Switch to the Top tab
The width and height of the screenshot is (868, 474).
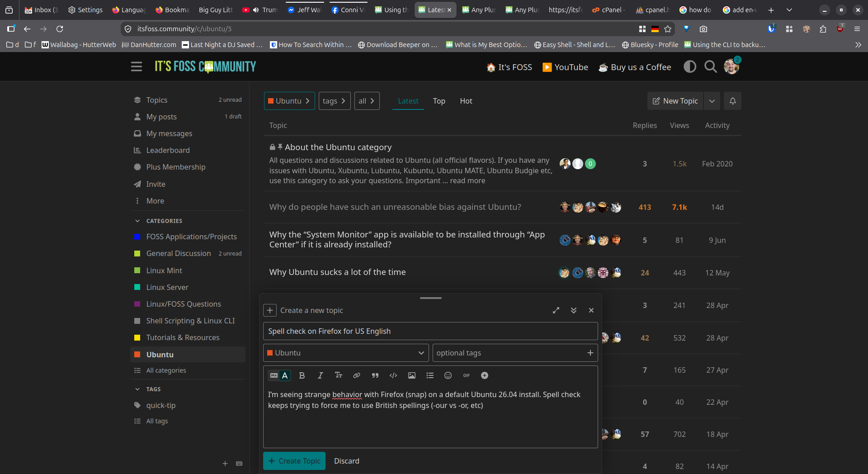439,101
